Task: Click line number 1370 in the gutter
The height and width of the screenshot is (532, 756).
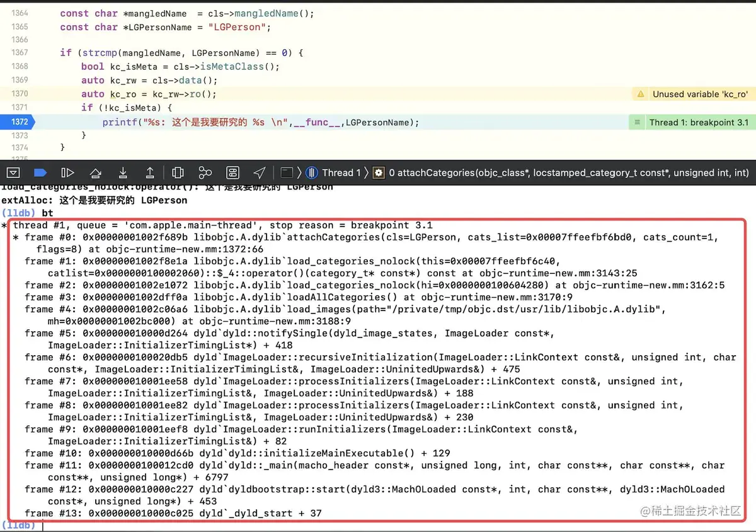Action: [20, 93]
